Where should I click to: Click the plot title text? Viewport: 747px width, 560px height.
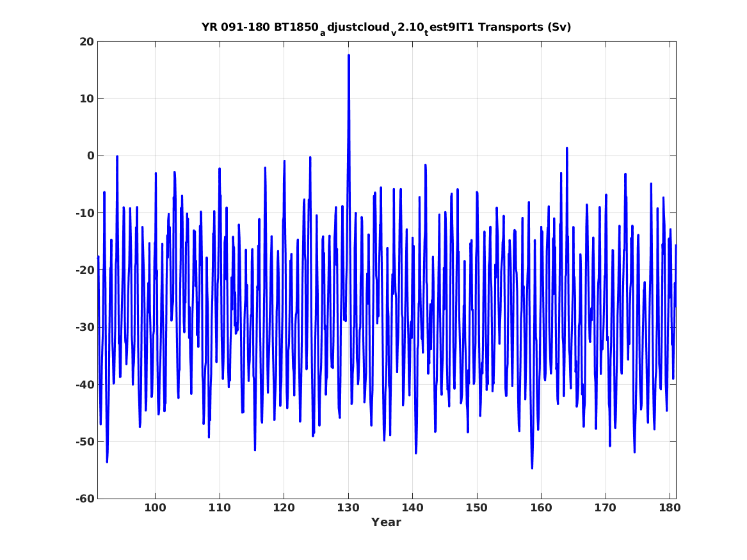pyautogui.click(x=386, y=28)
